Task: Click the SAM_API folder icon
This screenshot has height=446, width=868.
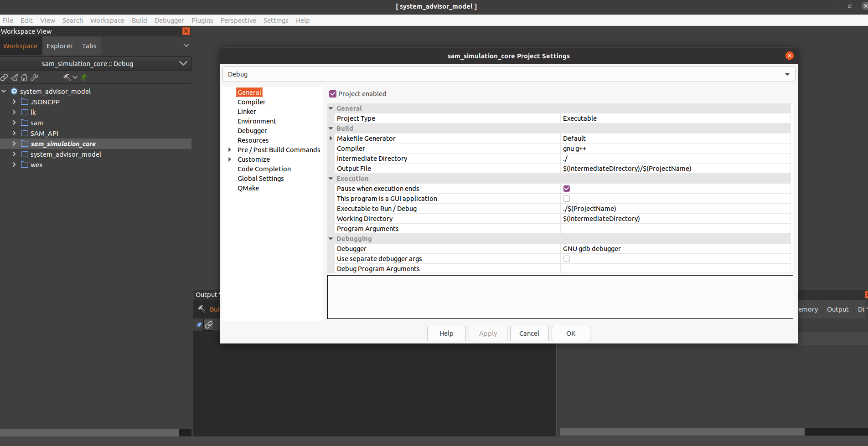Action: (x=25, y=133)
